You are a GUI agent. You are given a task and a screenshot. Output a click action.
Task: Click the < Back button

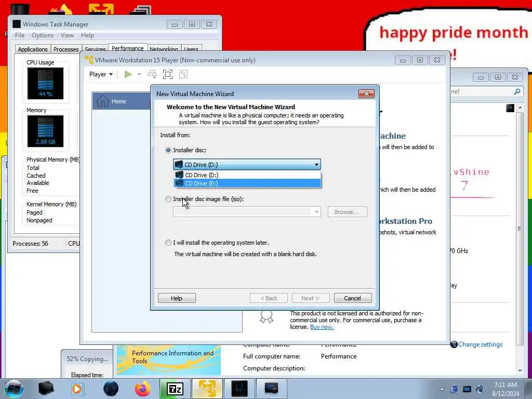tap(269, 298)
